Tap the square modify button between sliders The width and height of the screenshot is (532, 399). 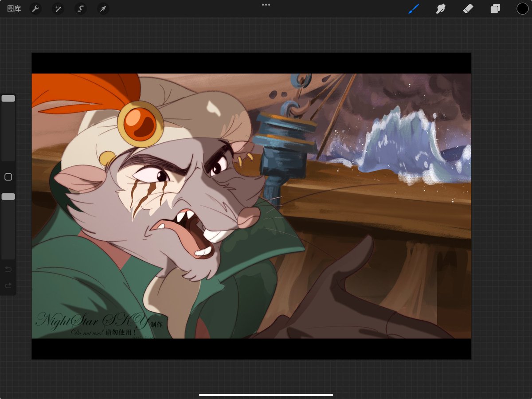coord(7,176)
